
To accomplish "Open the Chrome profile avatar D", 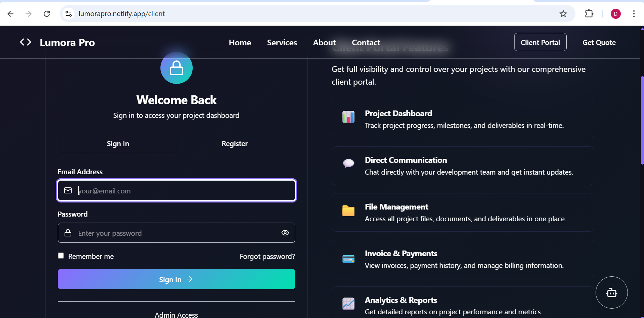I will point(616,14).
